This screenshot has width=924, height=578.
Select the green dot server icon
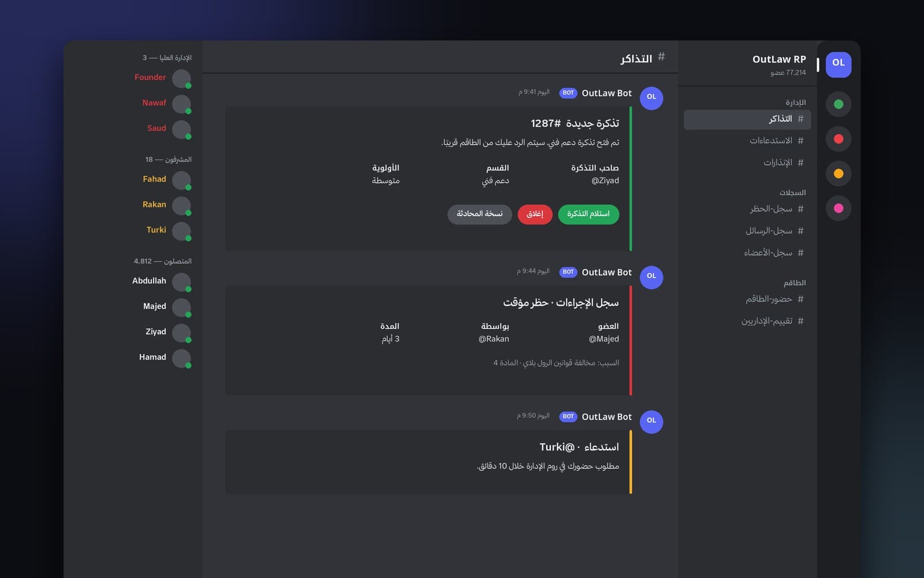[839, 104]
